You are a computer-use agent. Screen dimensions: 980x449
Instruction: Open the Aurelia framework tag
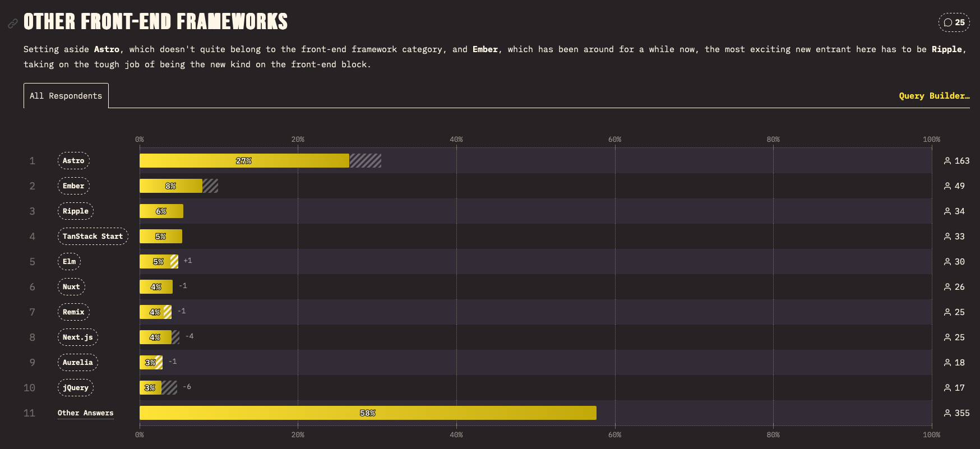point(77,363)
